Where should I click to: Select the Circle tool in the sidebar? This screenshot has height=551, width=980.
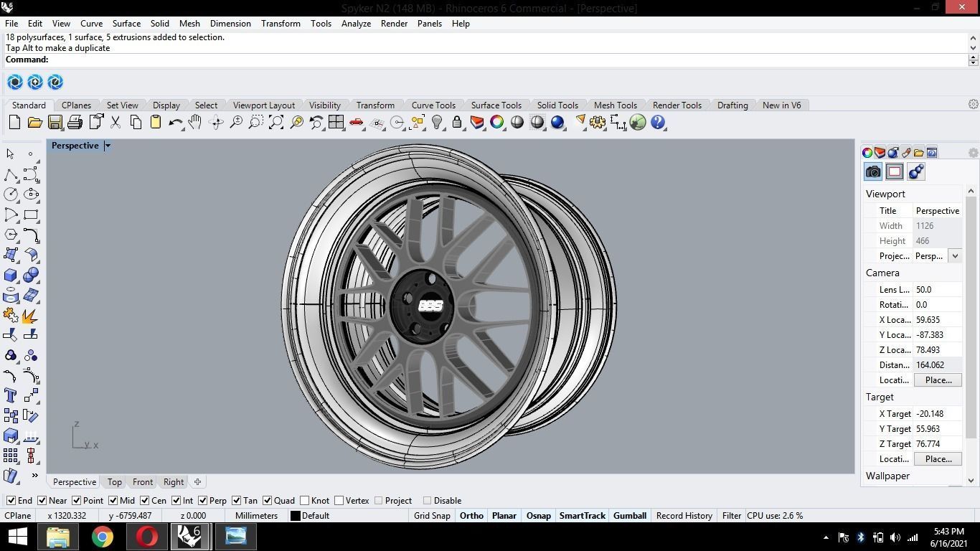pyautogui.click(x=11, y=194)
